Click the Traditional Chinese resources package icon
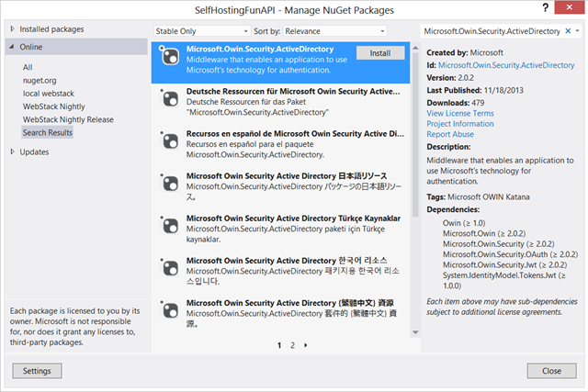Viewport: 588px width, 392px height. [x=169, y=310]
